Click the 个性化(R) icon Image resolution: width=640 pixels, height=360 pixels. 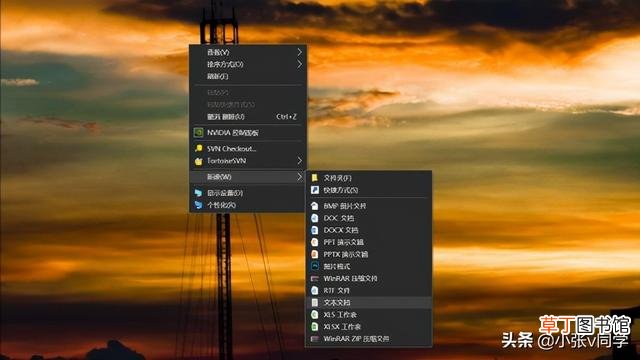[x=198, y=205]
